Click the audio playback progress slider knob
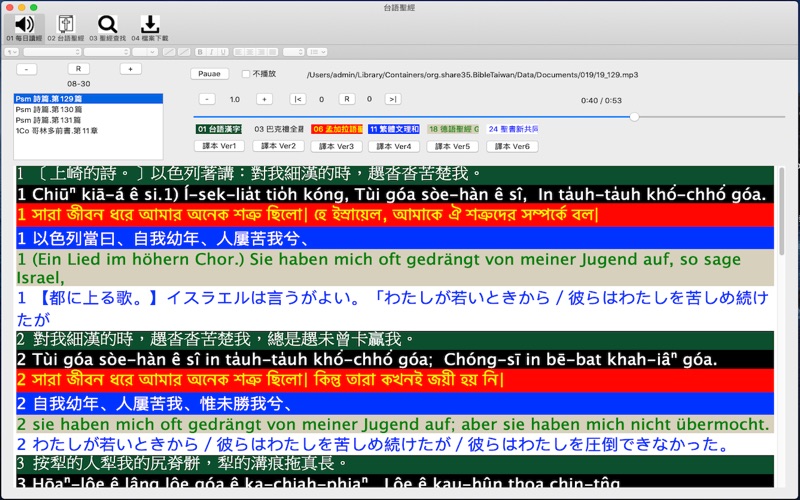The width and height of the screenshot is (800, 500). coord(634,116)
